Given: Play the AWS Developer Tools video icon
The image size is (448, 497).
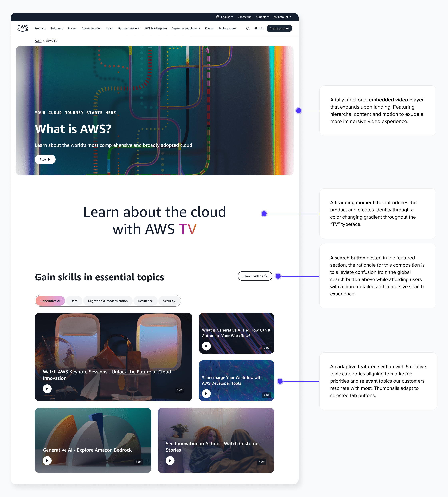Looking at the screenshot, I should point(206,394).
